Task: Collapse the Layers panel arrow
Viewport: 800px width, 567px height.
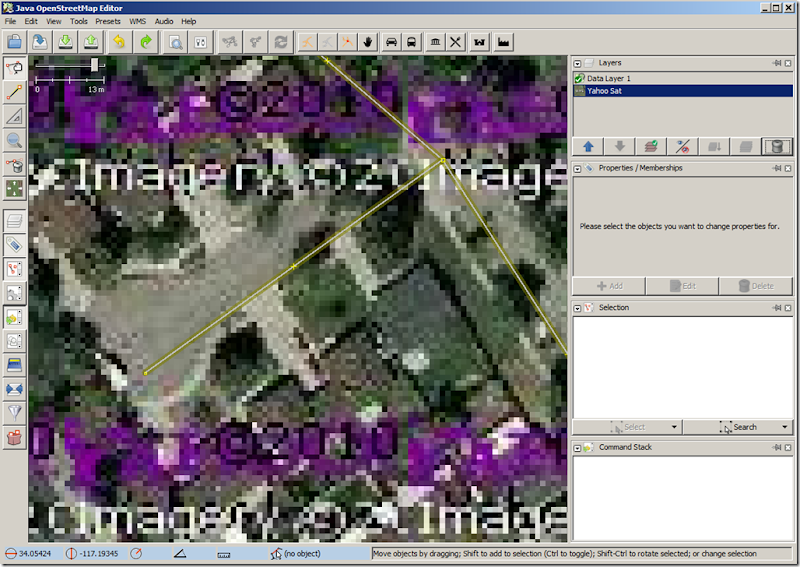Action: pos(577,63)
